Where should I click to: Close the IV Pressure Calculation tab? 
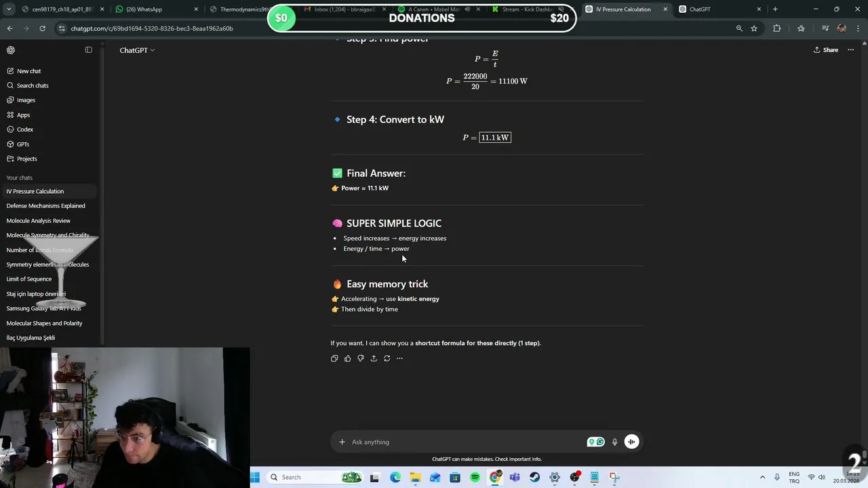click(665, 9)
